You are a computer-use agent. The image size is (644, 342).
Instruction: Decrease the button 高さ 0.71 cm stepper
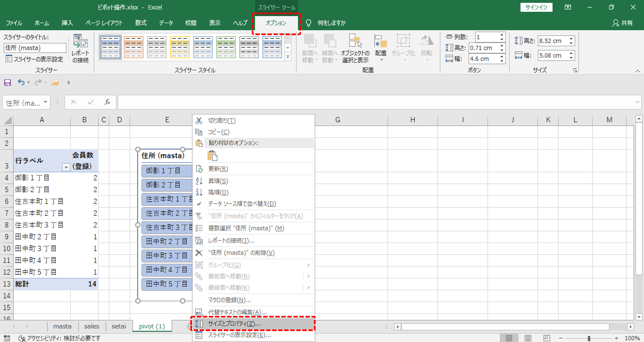(x=502, y=50)
